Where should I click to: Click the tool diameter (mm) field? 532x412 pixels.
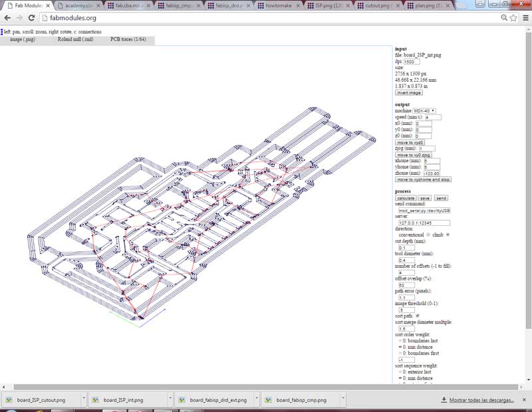[x=406, y=260]
